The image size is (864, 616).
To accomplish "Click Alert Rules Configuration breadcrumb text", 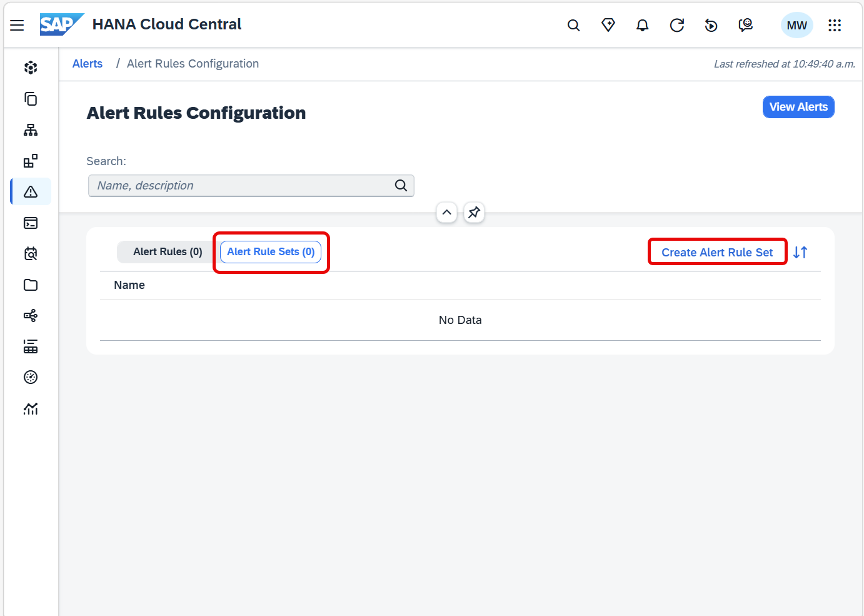I will tap(193, 63).
